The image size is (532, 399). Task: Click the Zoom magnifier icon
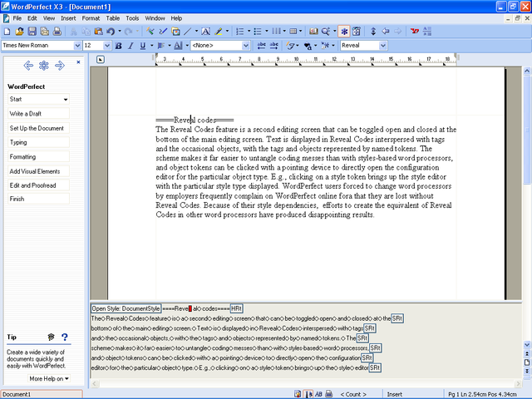coord(326,32)
